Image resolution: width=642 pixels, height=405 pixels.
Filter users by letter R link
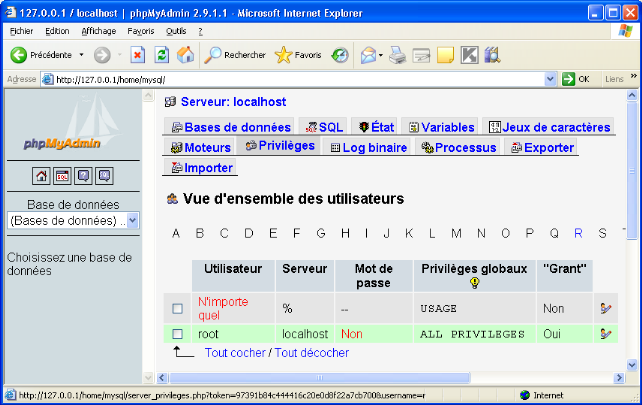pos(578,233)
